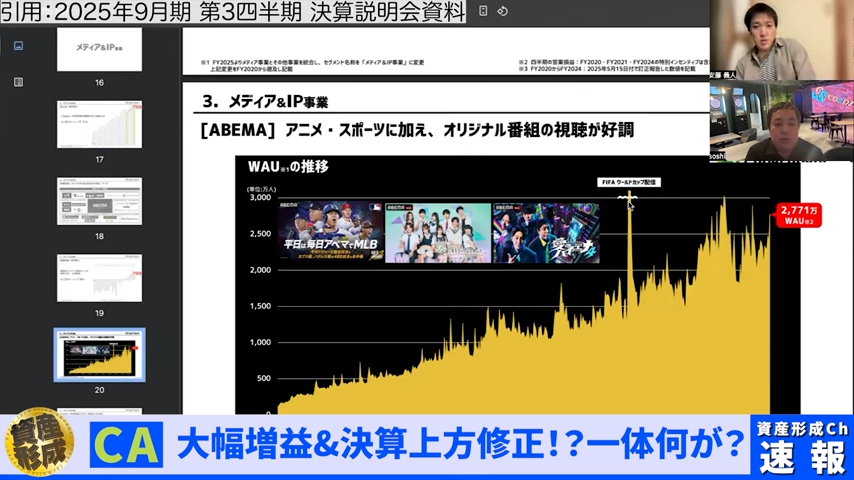Click the 3,000 y-axis label
The height and width of the screenshot is (480, 854).
[x=260, y=197]
